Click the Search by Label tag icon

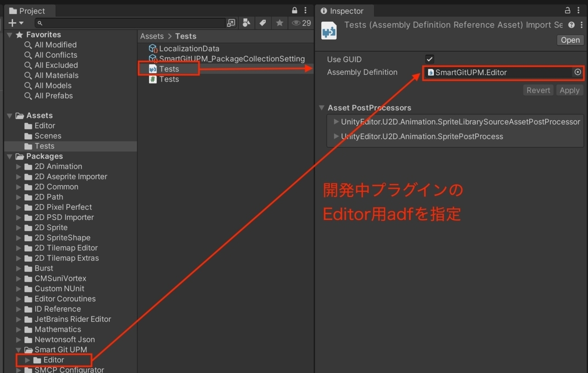tap(263, 22)
